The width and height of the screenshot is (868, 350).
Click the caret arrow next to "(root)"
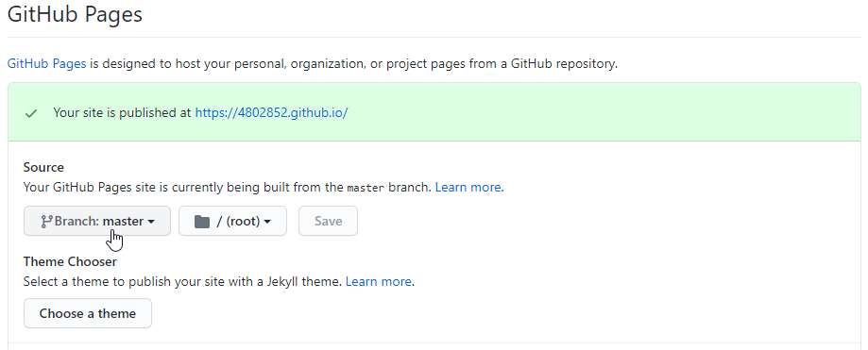[267, 222]
